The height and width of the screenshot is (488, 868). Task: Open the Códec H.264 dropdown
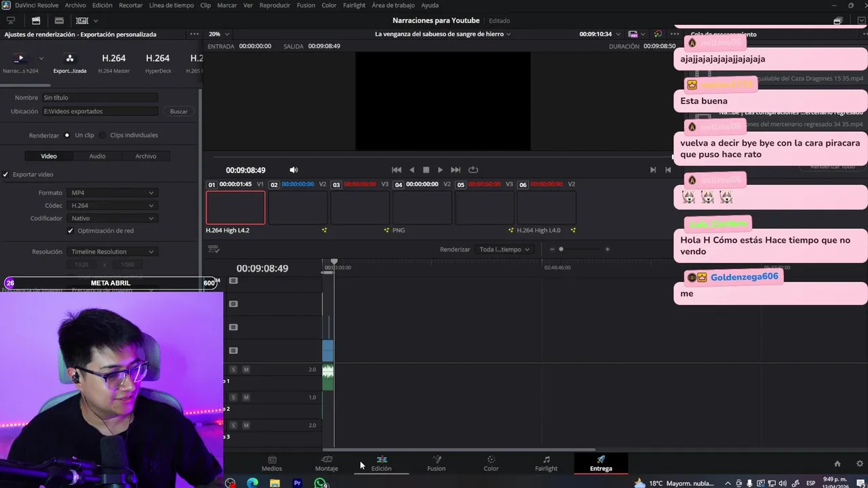[x=113, y=205]
